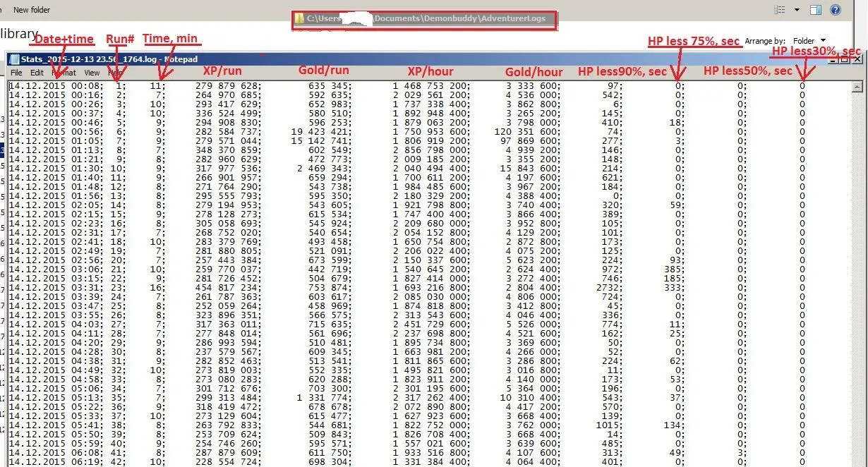Close the Notepad stats log window
This screenshot has width=868, height=467.
(857, 60)
